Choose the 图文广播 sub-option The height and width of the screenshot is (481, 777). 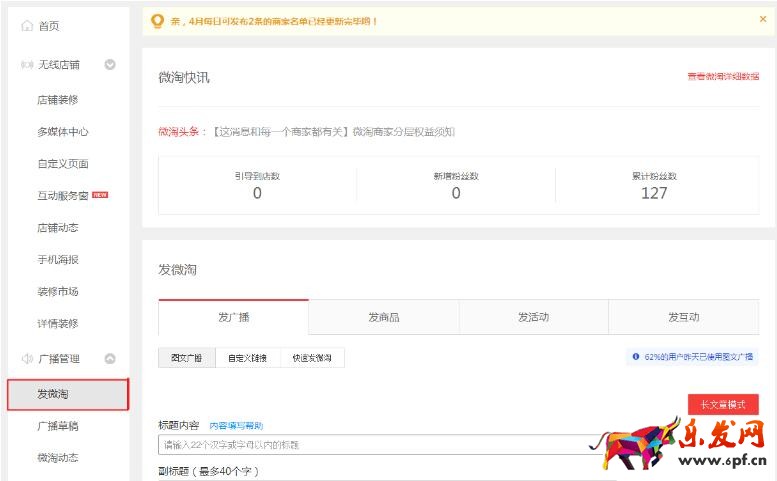[186, 357]
